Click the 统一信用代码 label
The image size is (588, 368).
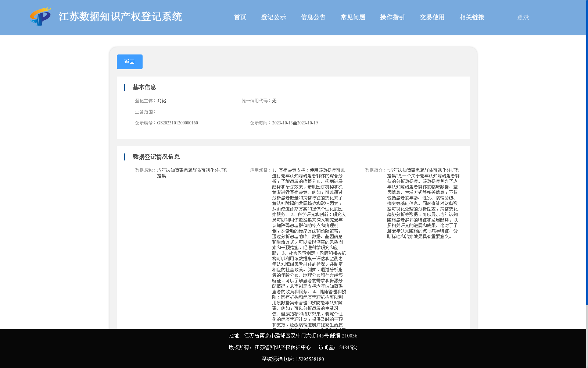point(257,101)
